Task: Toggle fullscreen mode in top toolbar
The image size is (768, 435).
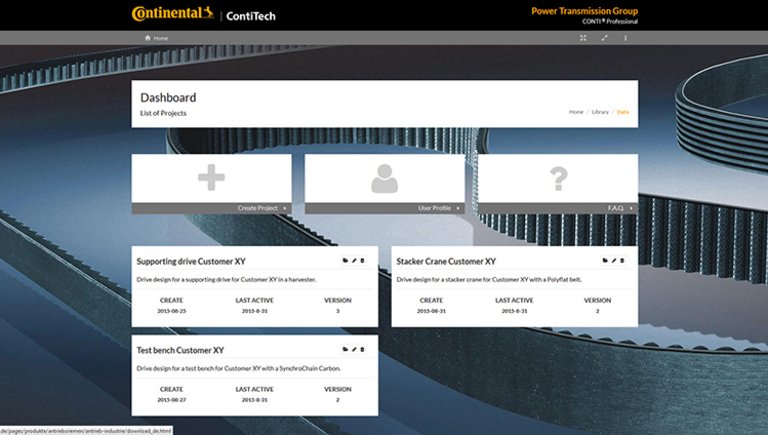Action: coord(583,38)
